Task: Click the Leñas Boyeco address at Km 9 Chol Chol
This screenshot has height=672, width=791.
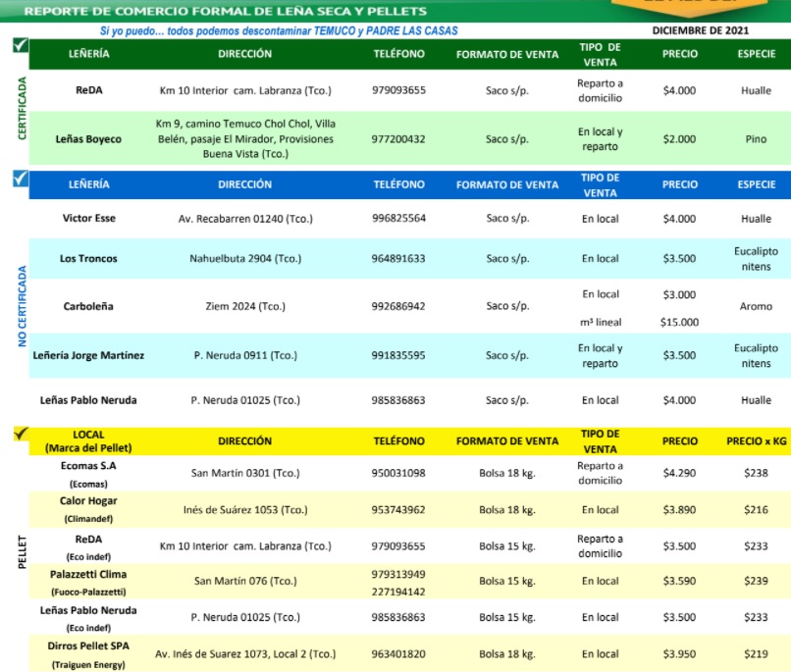Action: pyautogui.click(x=245, y=138)
